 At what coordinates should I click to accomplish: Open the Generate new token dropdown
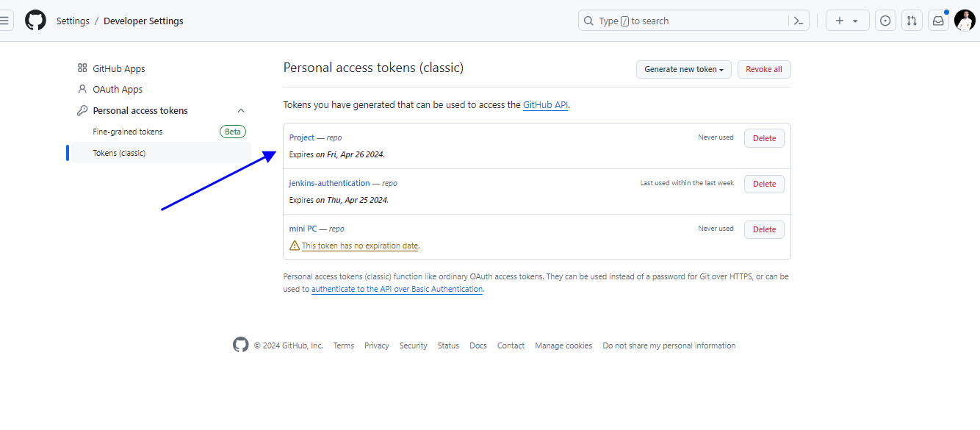pos(683,69)
